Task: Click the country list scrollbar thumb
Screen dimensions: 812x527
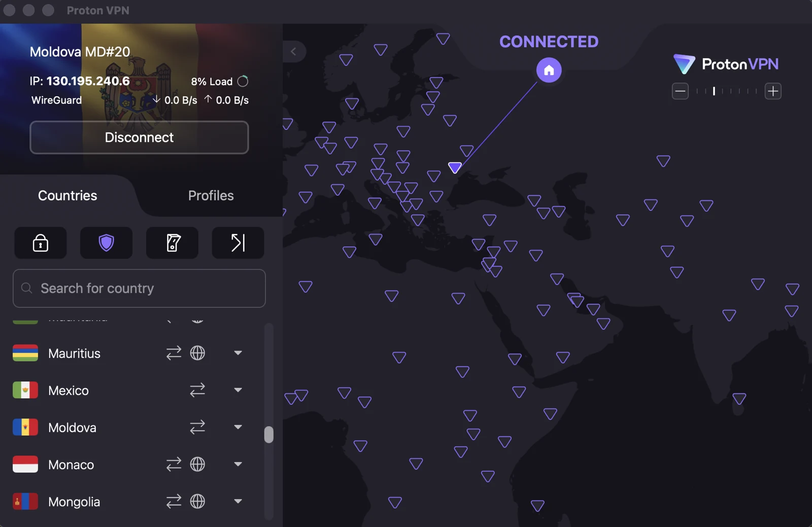Action: pyautogui.click(x=269, y=435)
